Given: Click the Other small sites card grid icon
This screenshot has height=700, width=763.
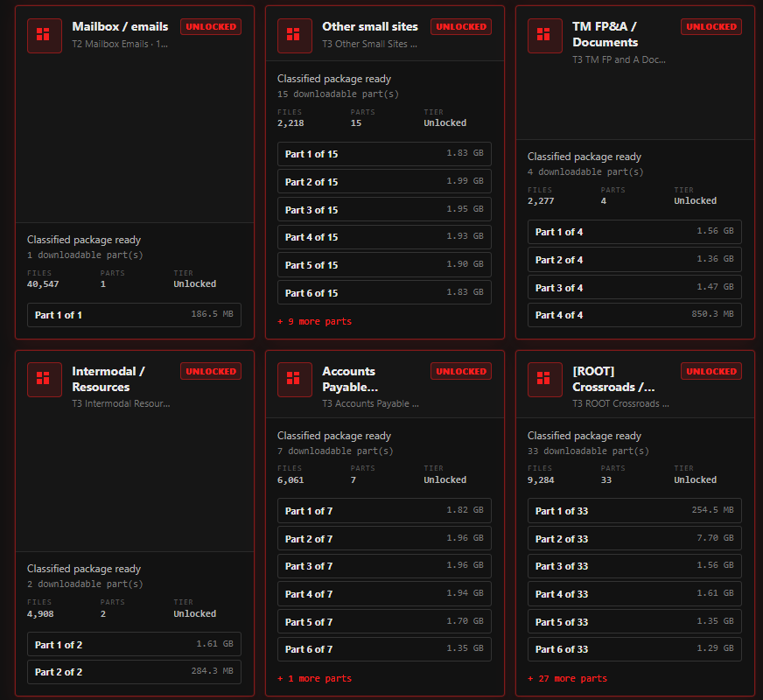Looking at the screenshot, I should click(x=294, y=36).
